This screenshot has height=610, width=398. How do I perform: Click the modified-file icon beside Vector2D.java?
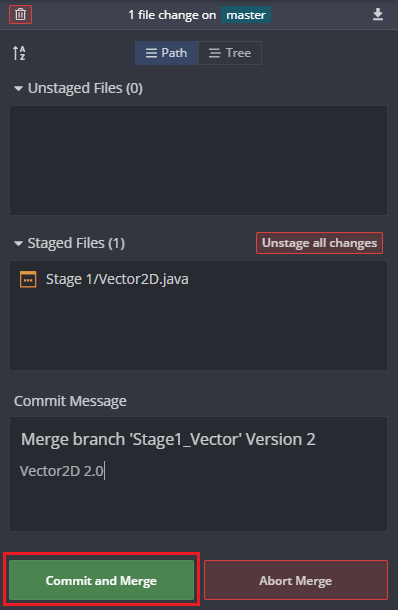(28, 279)
